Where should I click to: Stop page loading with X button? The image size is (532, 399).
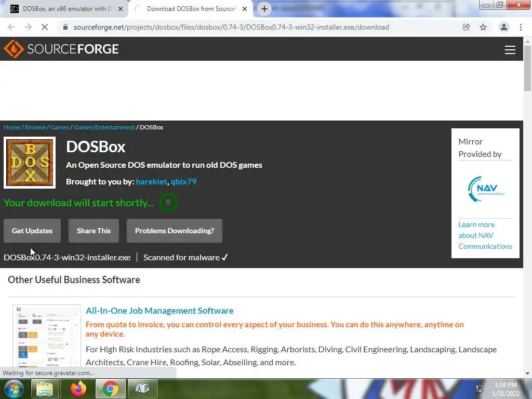(45, 27)
